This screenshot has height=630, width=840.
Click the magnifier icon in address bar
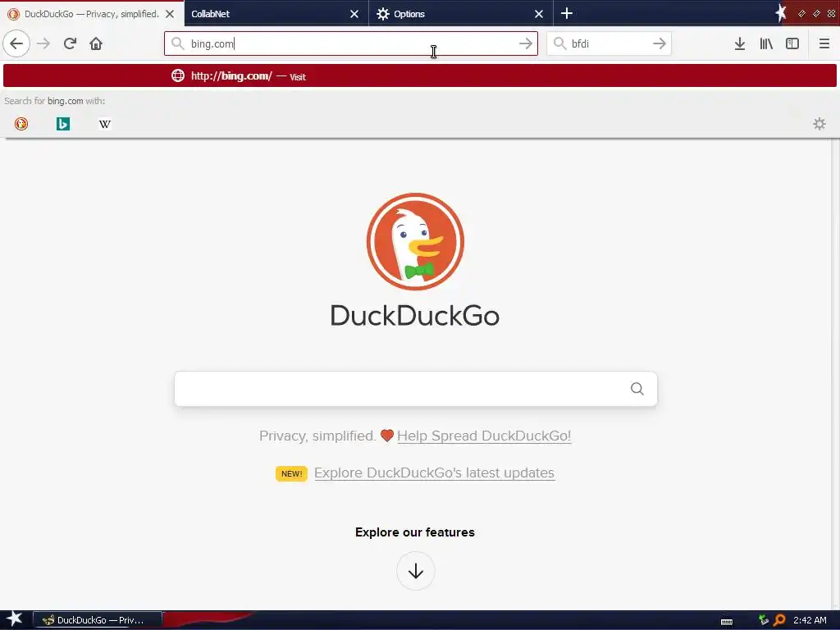pyautogui.click(x=177, y=43)
